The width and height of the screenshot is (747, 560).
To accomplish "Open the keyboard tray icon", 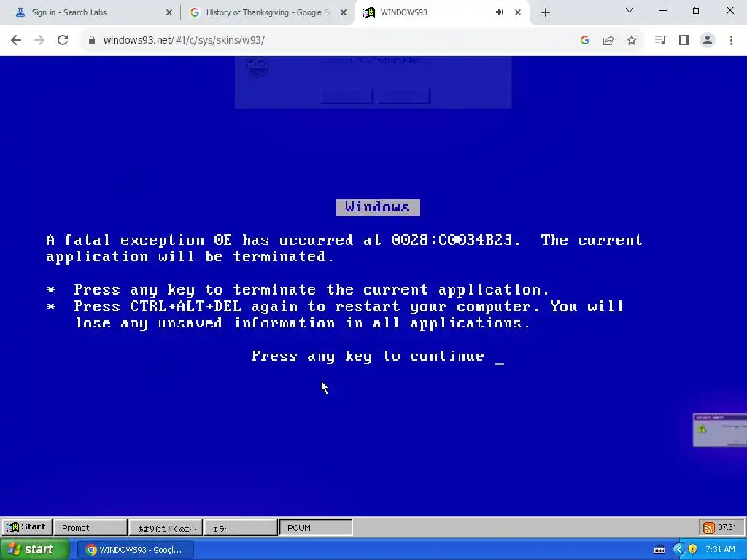I will pyautogui.click(x=659, y=550).
